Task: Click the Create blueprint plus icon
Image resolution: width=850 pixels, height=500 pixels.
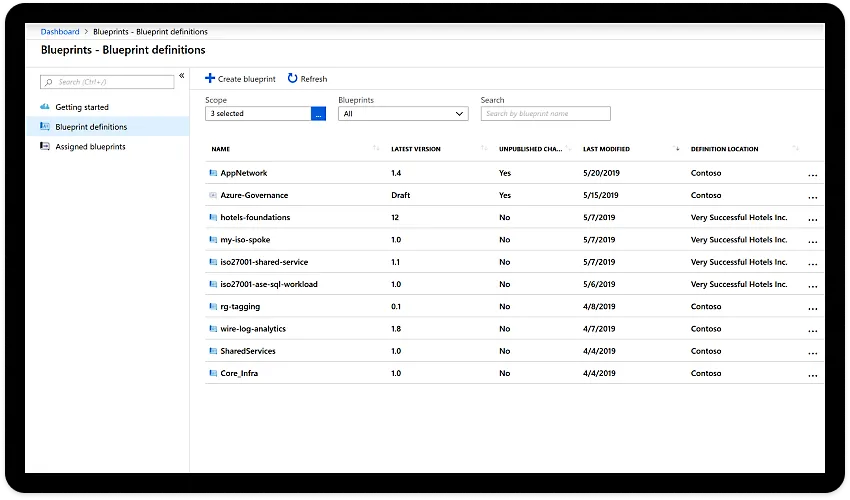Action: point(210,79)
